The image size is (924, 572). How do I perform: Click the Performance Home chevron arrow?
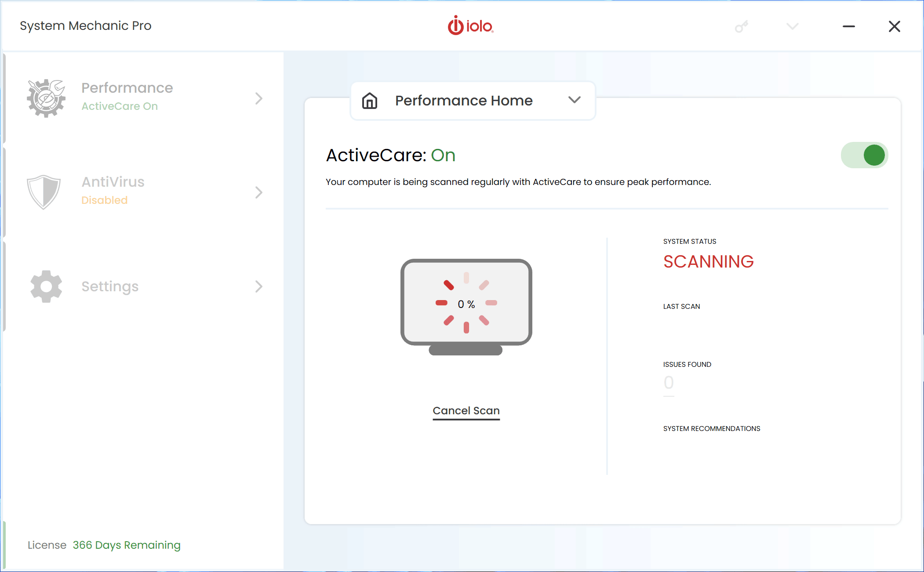tap(574, 100)
